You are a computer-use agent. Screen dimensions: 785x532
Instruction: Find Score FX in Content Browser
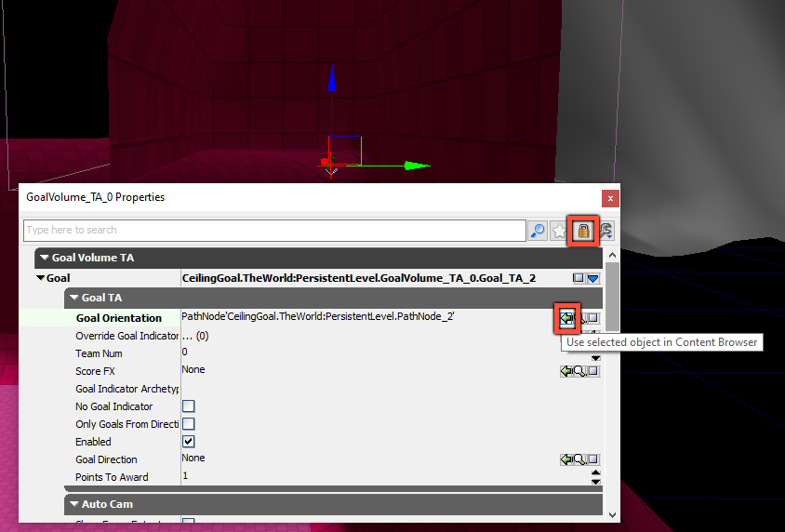[x=579, y=371]
